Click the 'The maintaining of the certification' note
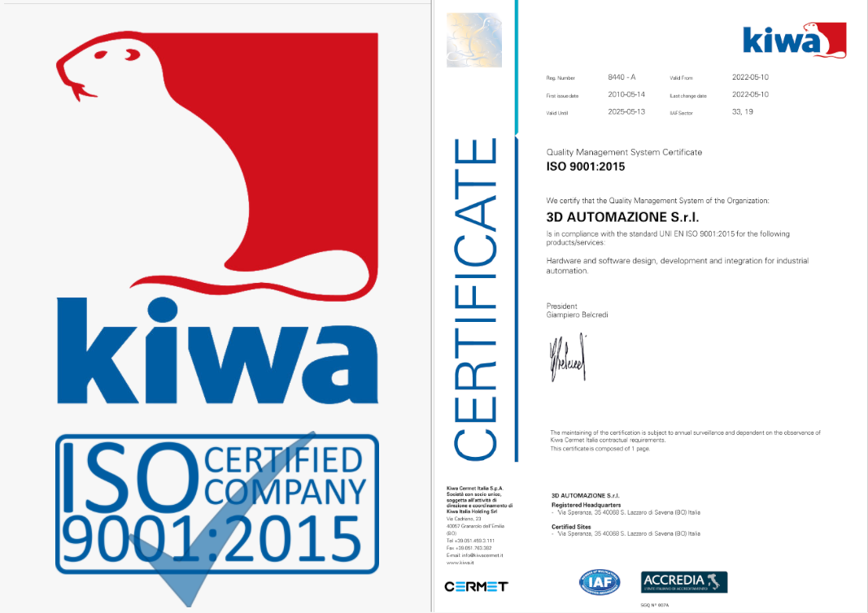Image resolution: width=868 pixels, height=613 pixels. point(685,437)
